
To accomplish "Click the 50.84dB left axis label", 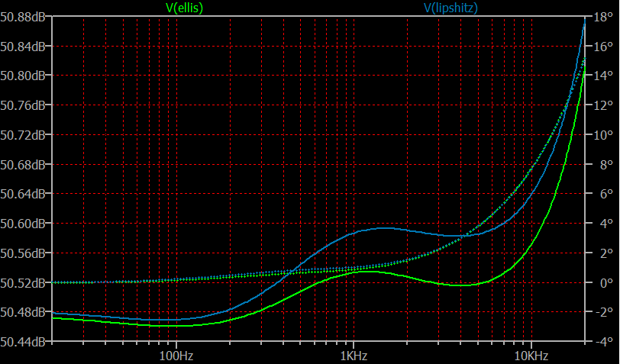I will 22,47.
